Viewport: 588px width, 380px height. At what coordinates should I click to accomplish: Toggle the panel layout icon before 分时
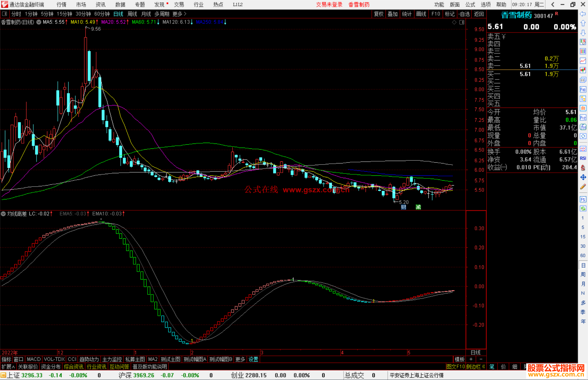(5, 14)
